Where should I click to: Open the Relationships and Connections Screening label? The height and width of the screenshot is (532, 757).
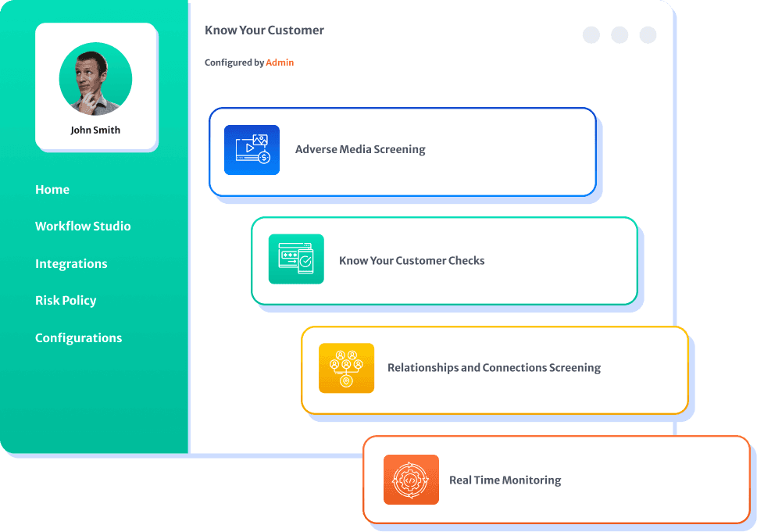click(x=494, y=368)
